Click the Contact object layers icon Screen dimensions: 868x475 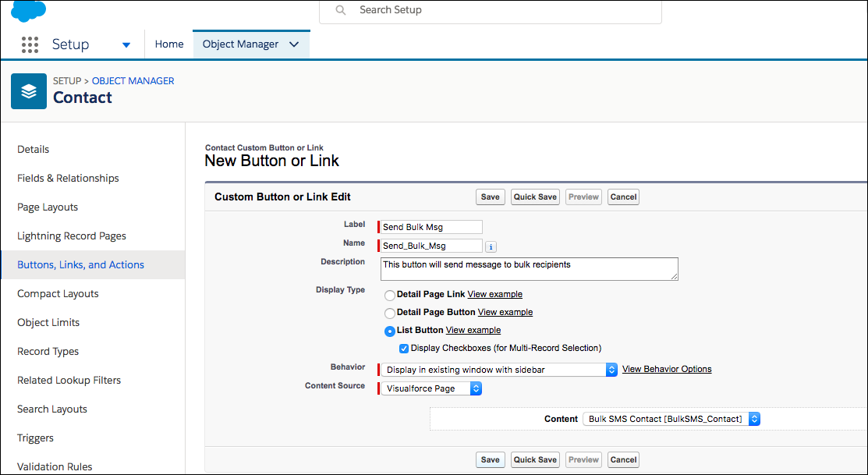point(29,91)
